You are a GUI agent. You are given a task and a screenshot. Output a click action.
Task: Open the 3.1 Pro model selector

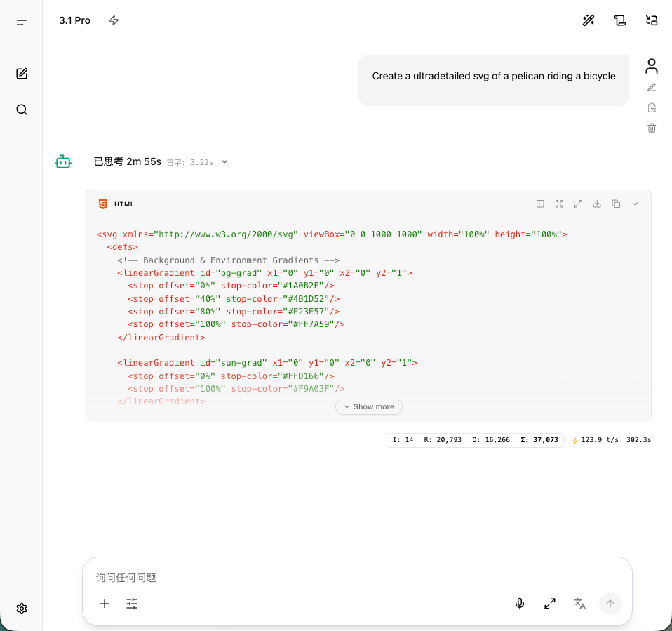click(74, 20)
